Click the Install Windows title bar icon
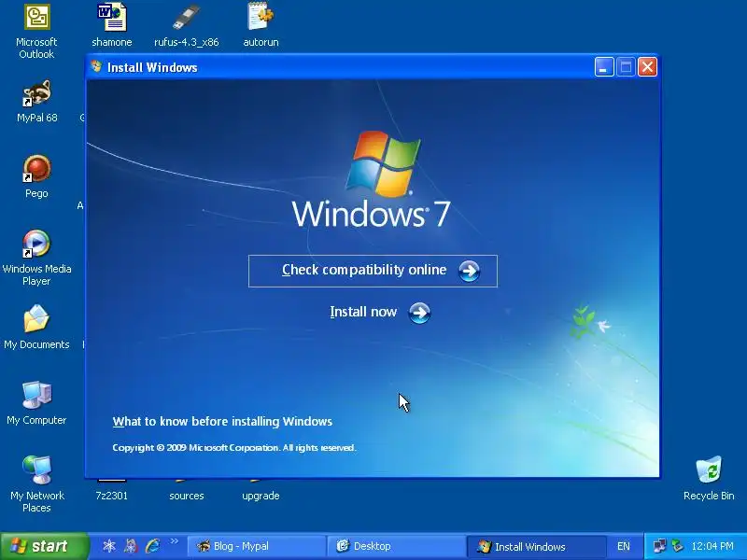747x560 pixels. [x=96, y=66]
